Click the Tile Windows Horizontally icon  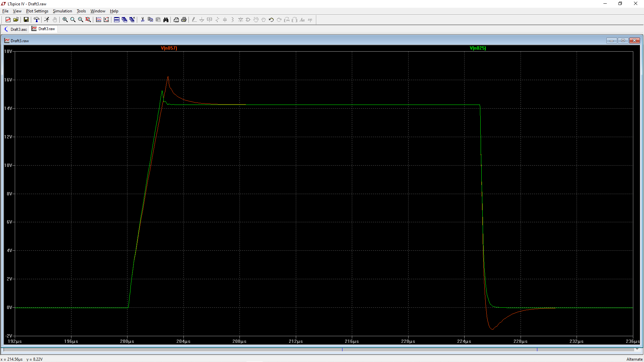coord(117,20)
